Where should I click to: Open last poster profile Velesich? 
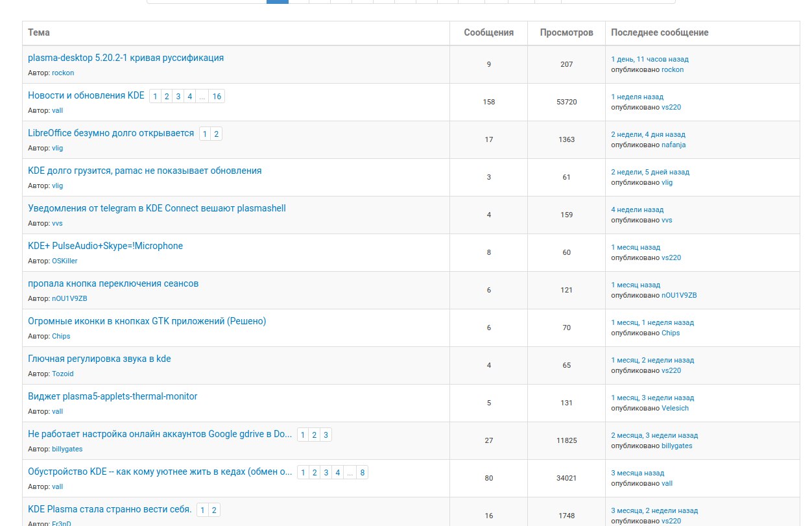675,408
